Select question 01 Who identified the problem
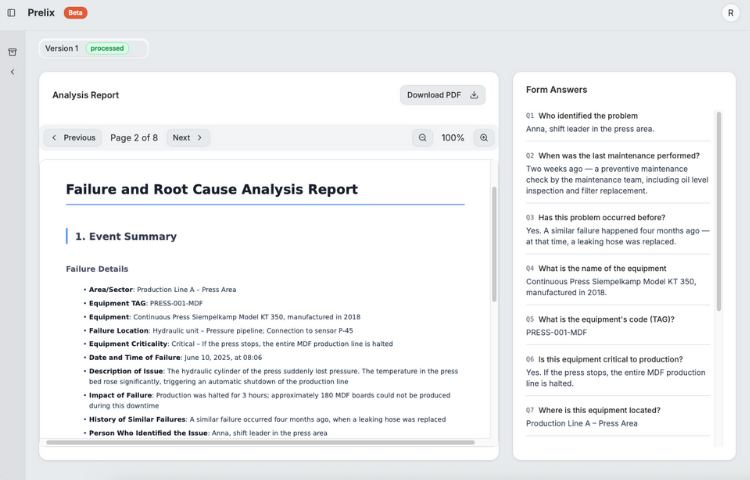Viewport: 750px width, 480px height. coord(588,116)
